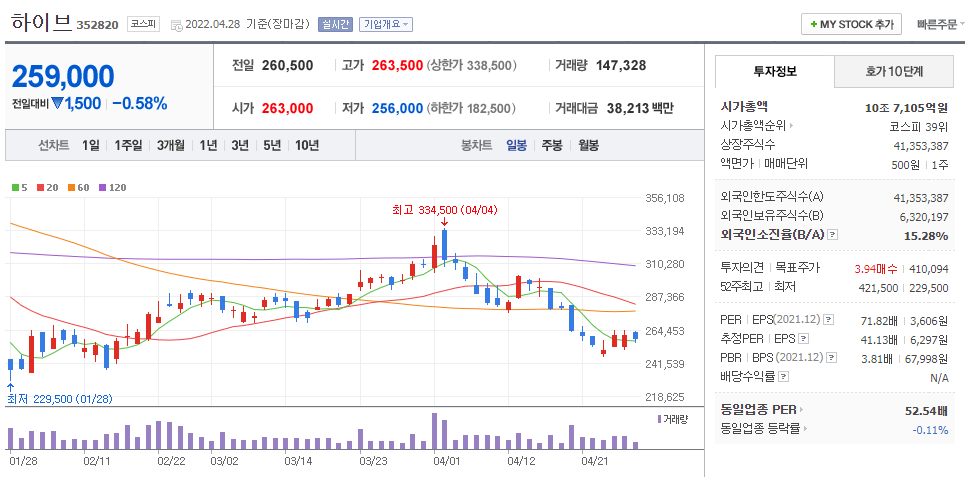Screen dimensions: 971x477
Task: Select the 3개월 line chart period
Action: pos(171,146)
